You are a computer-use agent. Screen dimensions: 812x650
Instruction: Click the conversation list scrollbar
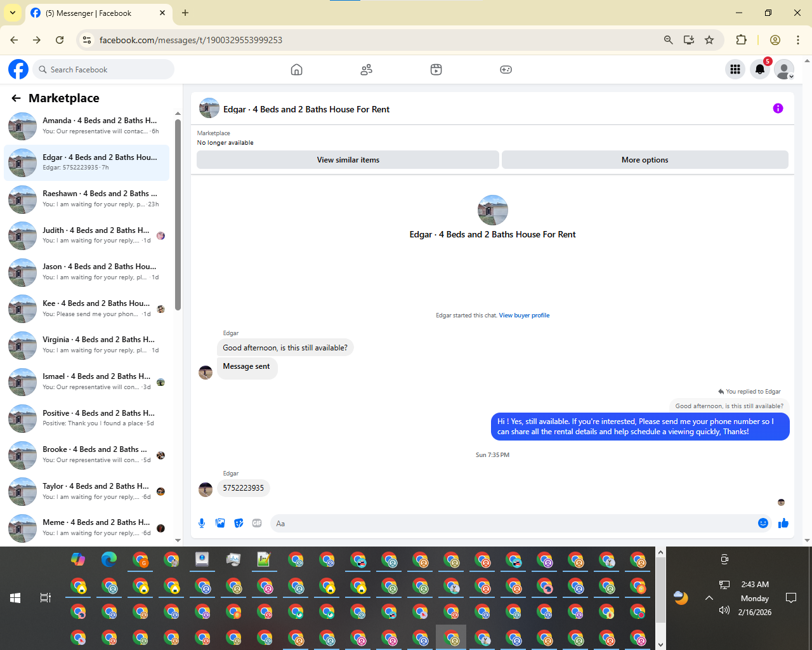coord(178,216)
